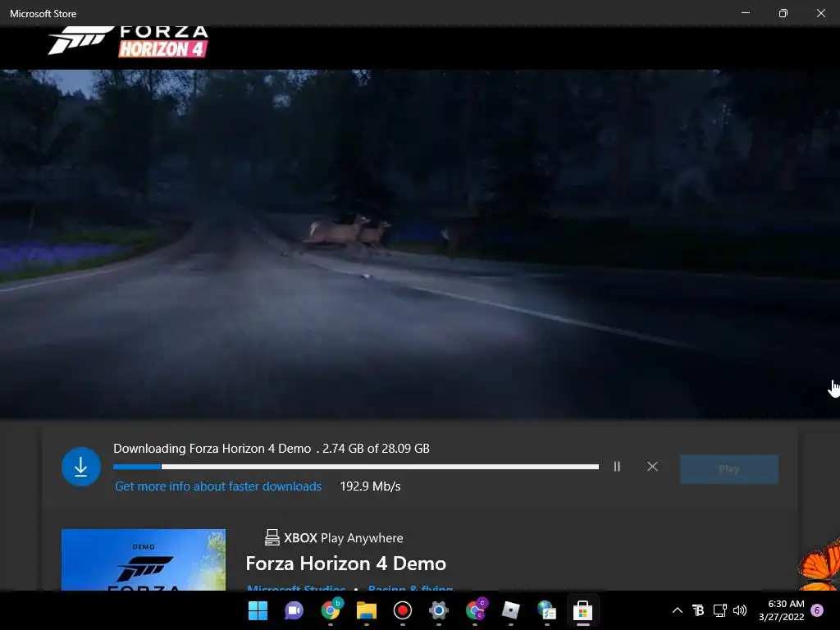The height and width of the screenshot is (630, 840).
Task: Click the bold B tray icon
Action: tap(697, 610)
